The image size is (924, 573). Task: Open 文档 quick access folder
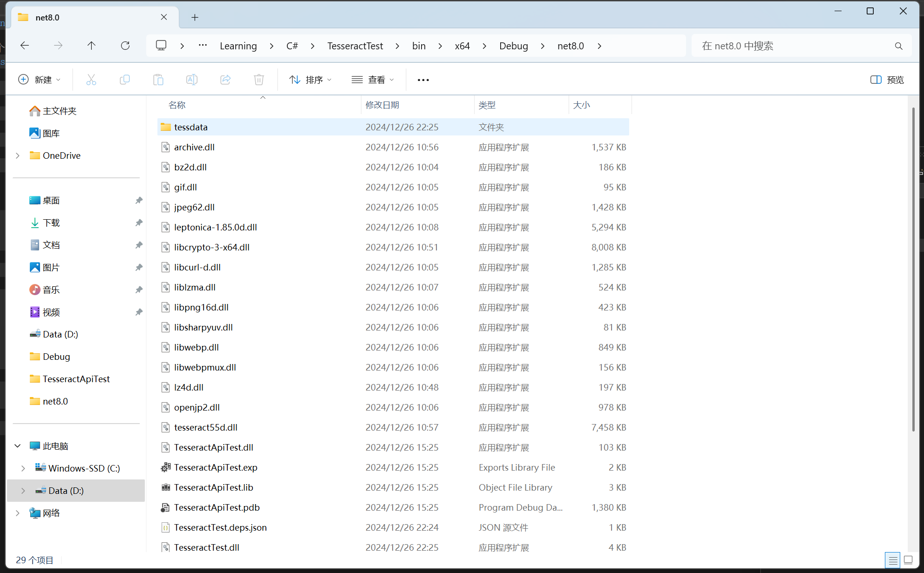tap(44, 245)
